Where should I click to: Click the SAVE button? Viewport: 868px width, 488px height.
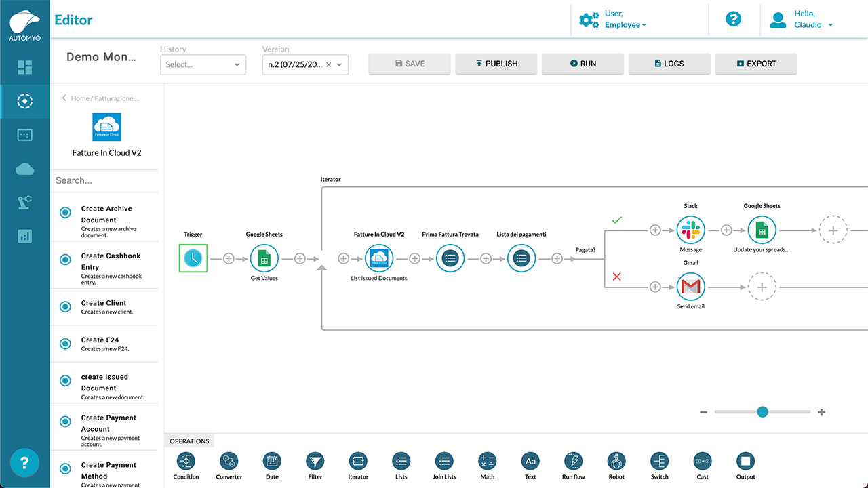[410, 64]
